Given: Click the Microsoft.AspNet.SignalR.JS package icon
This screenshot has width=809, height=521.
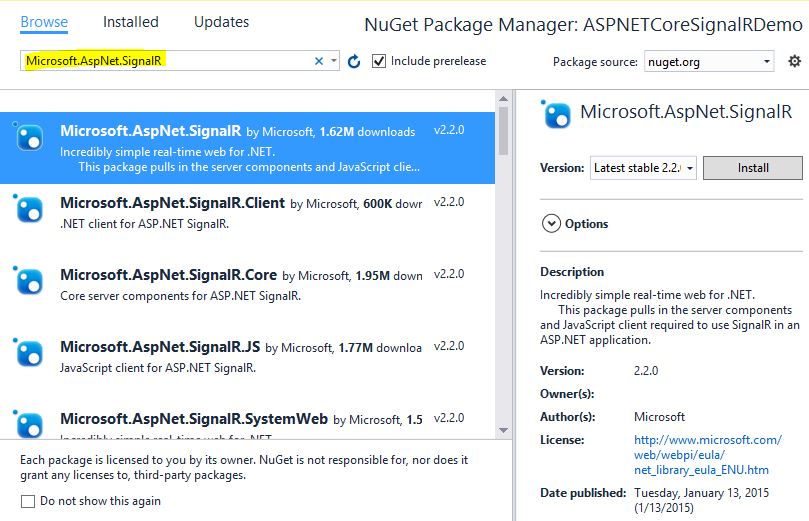Looking at the screenshot, I should pyautogui.click(x=28, y=353).
